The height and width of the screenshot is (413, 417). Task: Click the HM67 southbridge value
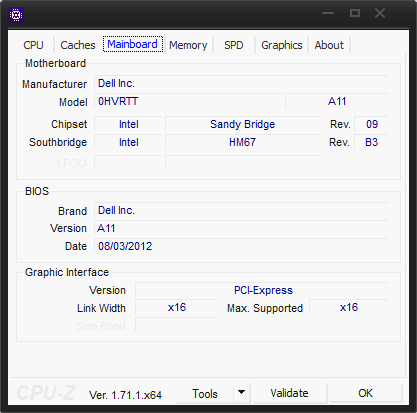pos(243,142)
